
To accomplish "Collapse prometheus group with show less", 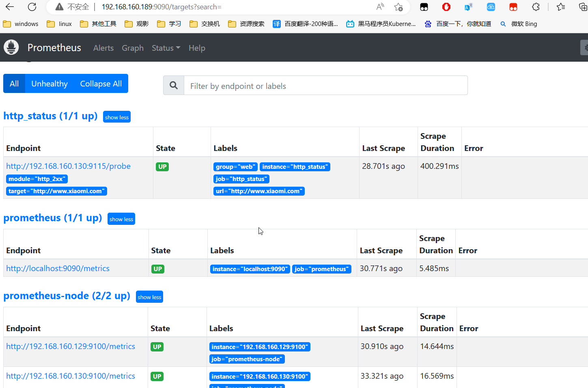I will point(121,219).
